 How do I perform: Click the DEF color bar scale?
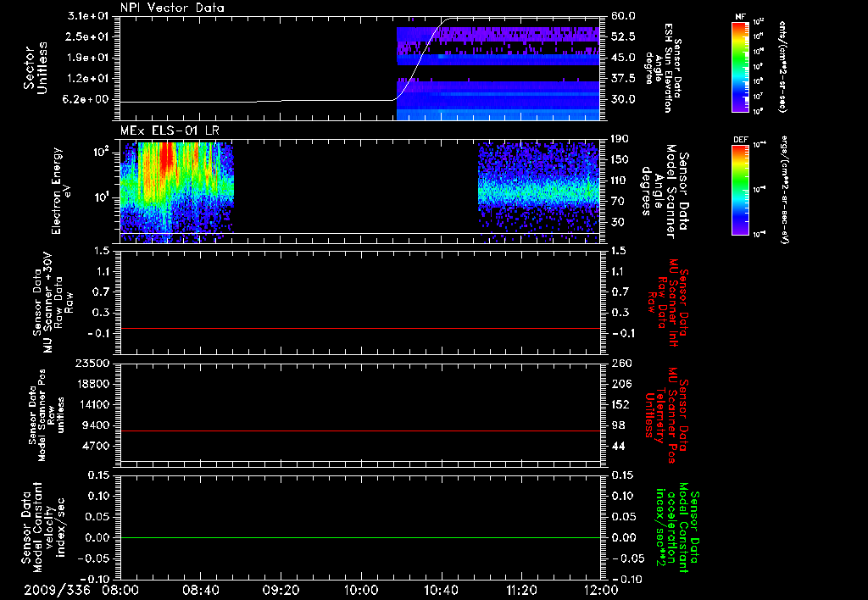click(x=740, y=190)
